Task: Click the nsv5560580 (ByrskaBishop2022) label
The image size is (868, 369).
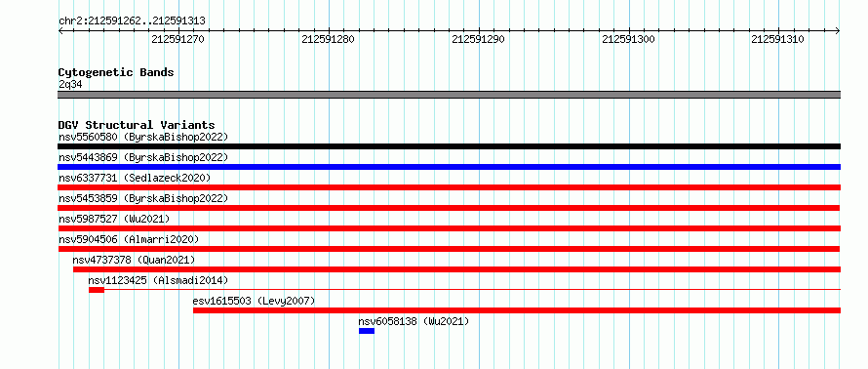Action: coord(143,137)
